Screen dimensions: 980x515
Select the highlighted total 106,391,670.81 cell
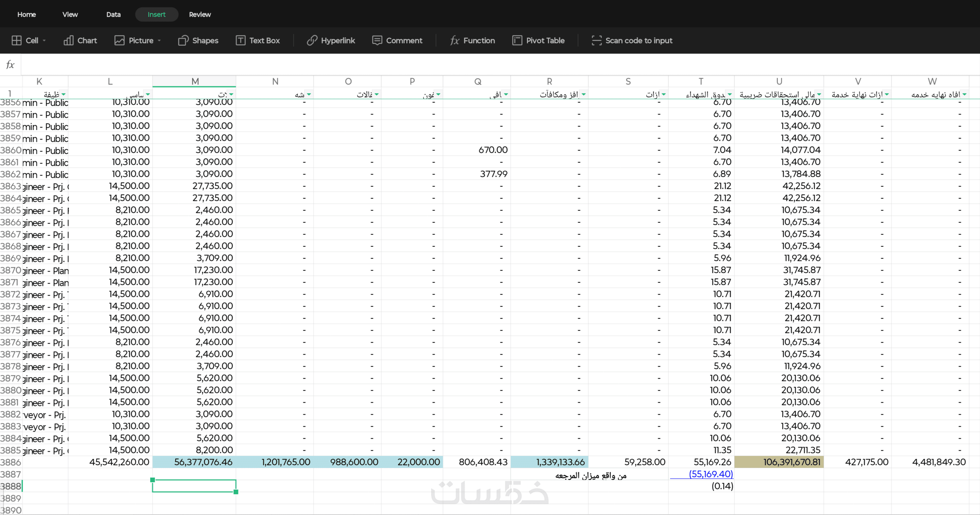pos(779,462)
